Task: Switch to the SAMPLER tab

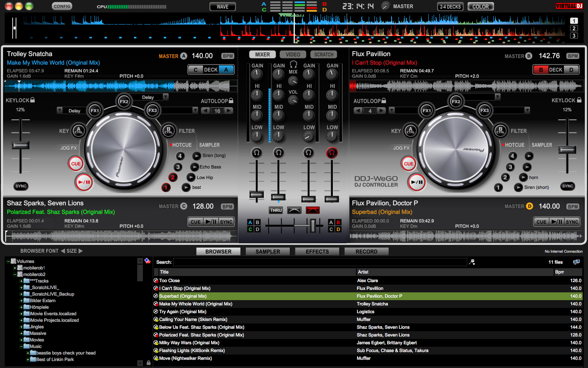Action: pyautogui.click(x=268, y=251)
